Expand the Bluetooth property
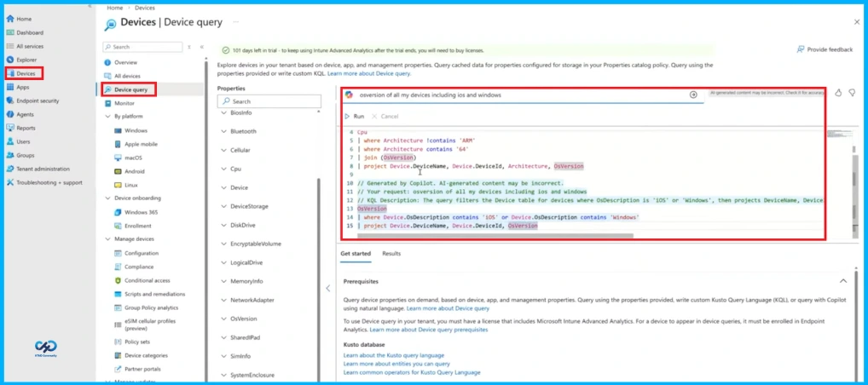The image size is (868, 385). pyautogui.click(x=223, y=131)
